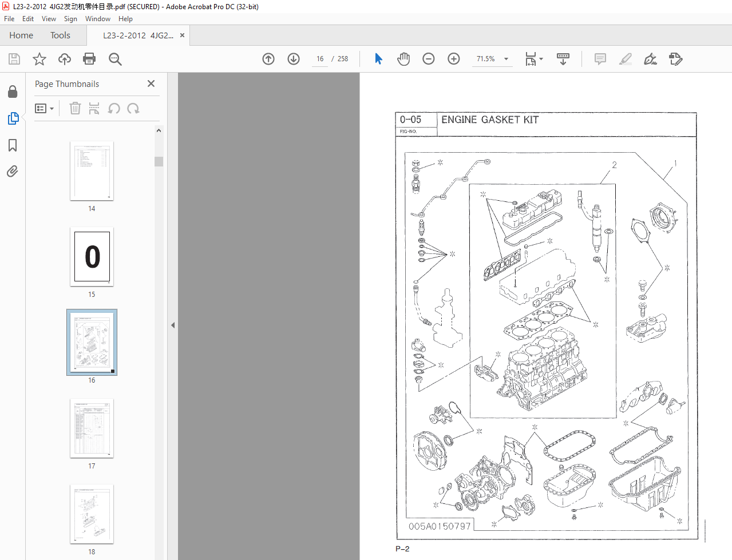Open the Sign menu
732x560 pixels.
(x=70, y=19)
